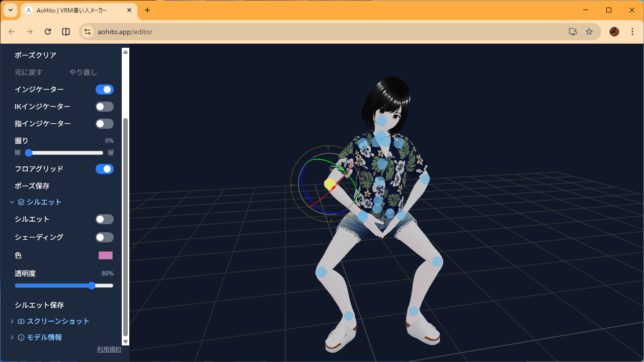Click the layers icon next to シルエット

(21, 202)
